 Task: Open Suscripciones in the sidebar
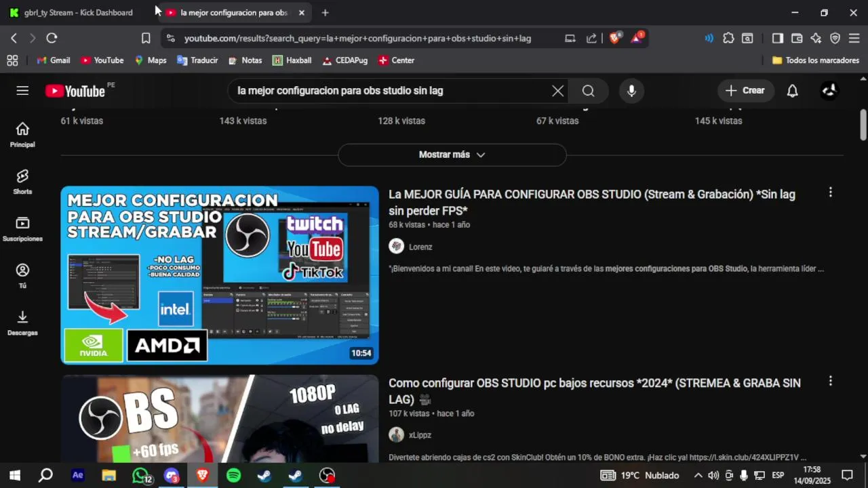[x=22, y=229]
